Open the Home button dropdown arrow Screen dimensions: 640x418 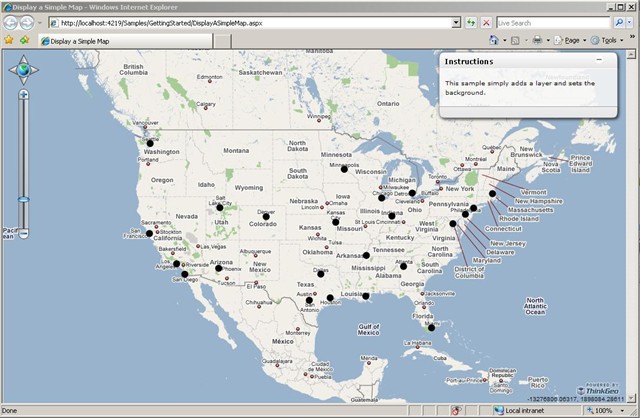[x=504, y=40]
